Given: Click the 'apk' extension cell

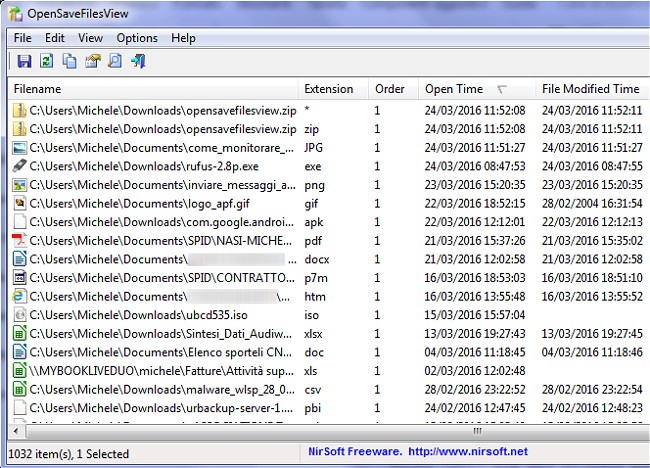Looking at the screenshot, I should click(314, 222).
